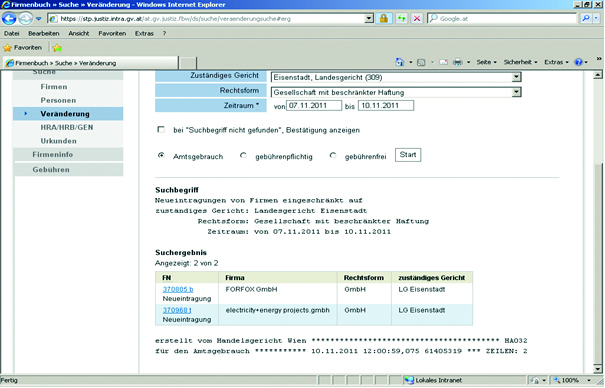Select the gebührenpflichtig radio button

(243, 155)
